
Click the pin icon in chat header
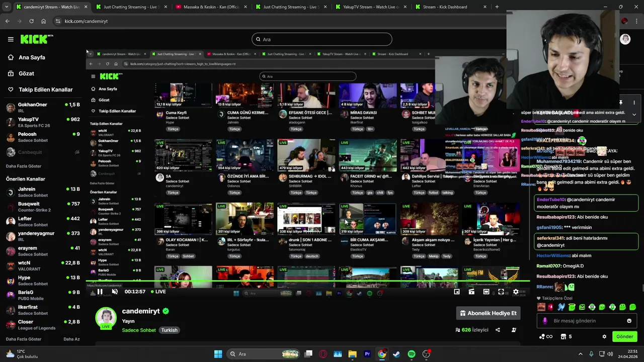coord(621,103)
